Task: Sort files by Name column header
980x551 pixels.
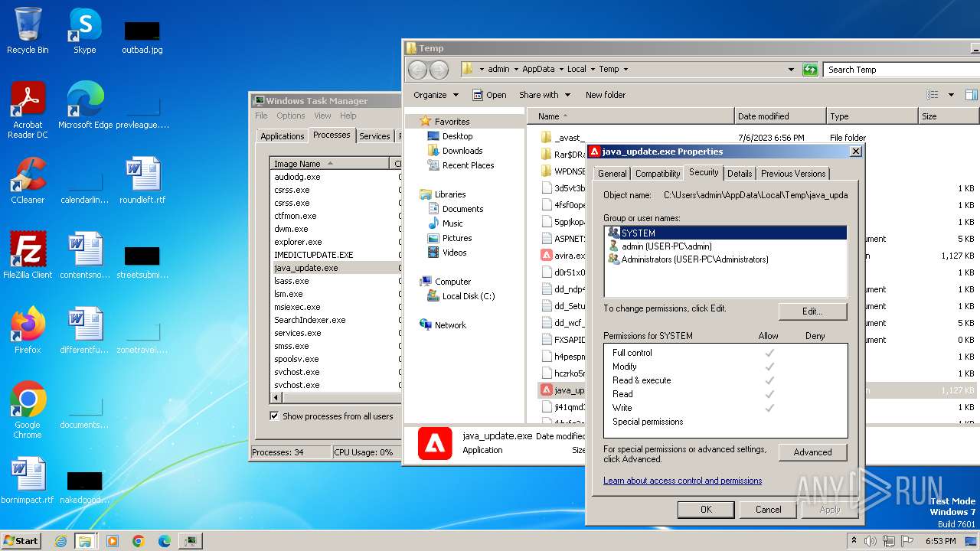Action: click(x=630, y=116)
